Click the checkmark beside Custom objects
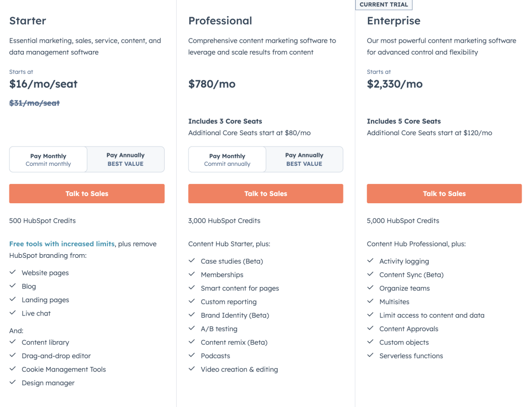This screenshot has height=407, width=532. click(x=370, y=342)
